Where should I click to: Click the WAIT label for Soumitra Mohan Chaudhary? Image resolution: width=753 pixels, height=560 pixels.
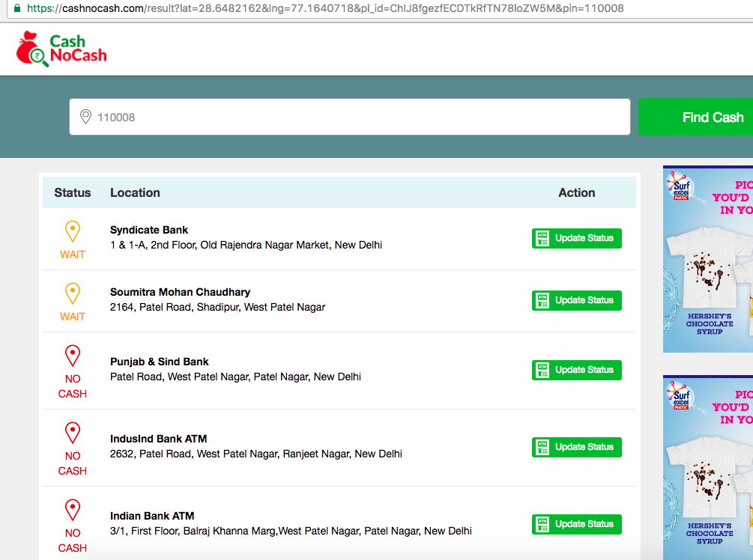(x=73, y=317)
